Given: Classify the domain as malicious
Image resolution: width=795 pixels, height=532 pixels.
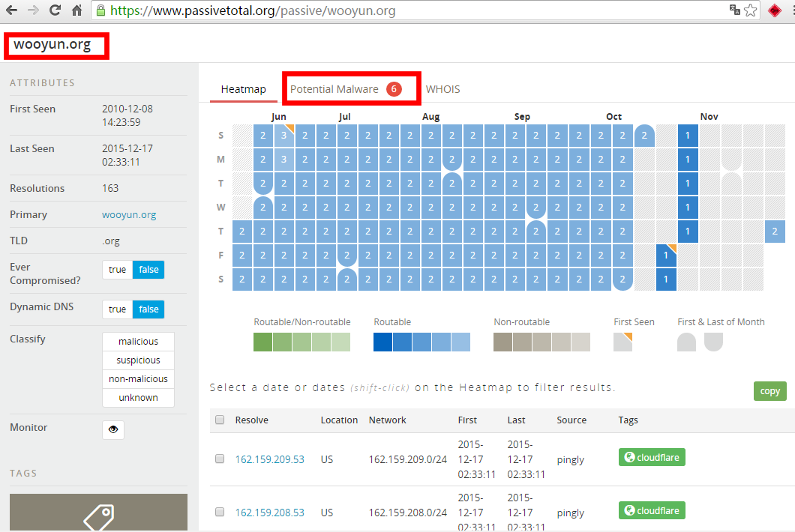Looking at the screenshot, I should 139,342.
